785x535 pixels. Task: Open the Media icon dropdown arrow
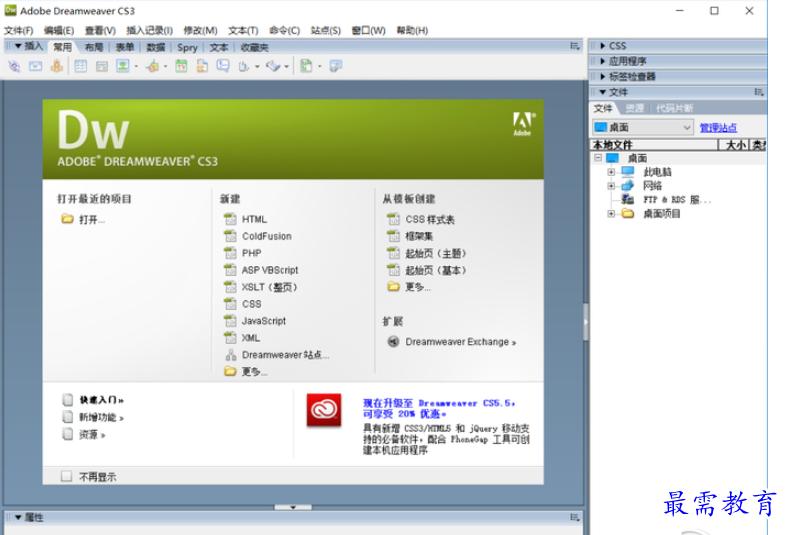(x=165, y=66)
